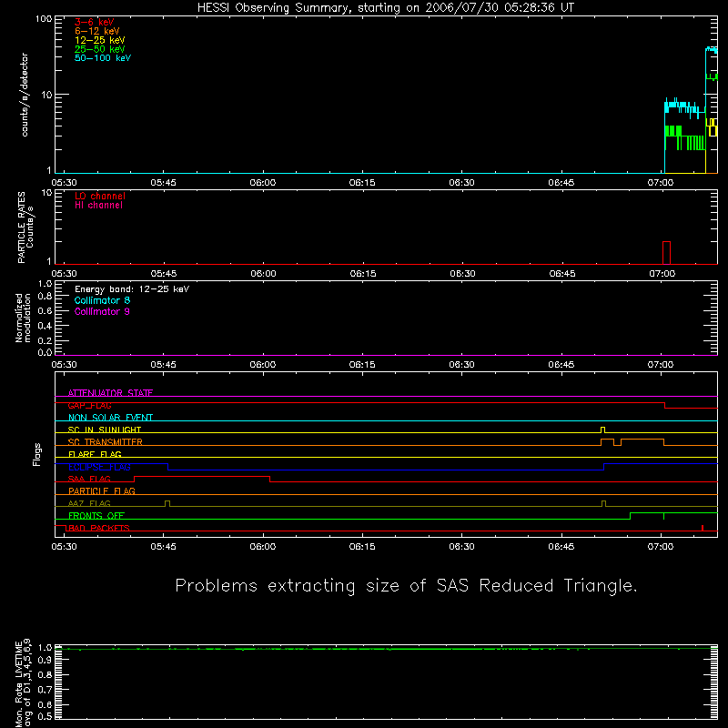
Task: Click the red LO channel spike near 07:00
Action: coord(666,253)
